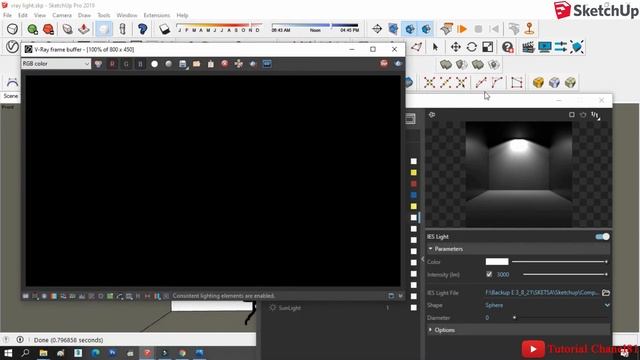640x360 pixels.
Task: Open the RGB color channel dropdown
Action: [x=56, y=64]
